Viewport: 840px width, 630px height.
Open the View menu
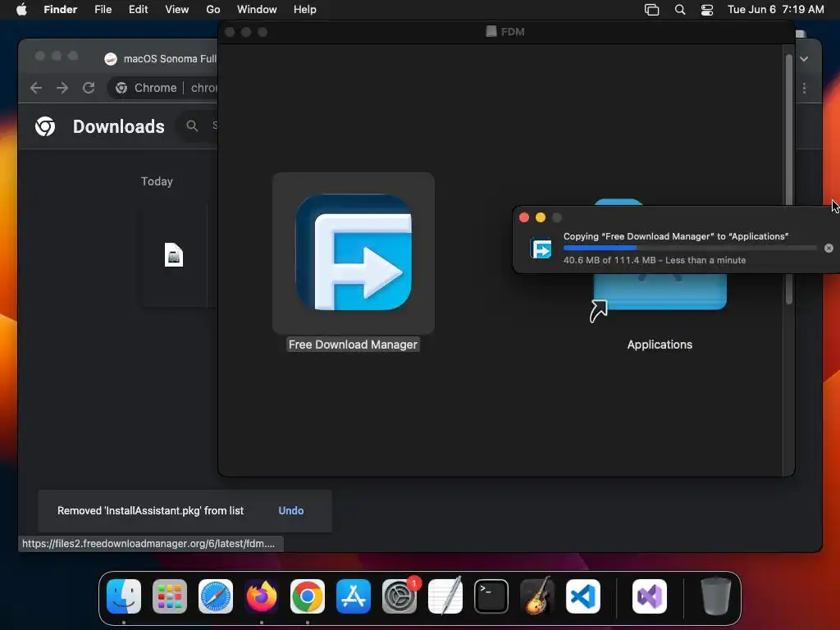[177, 10]
